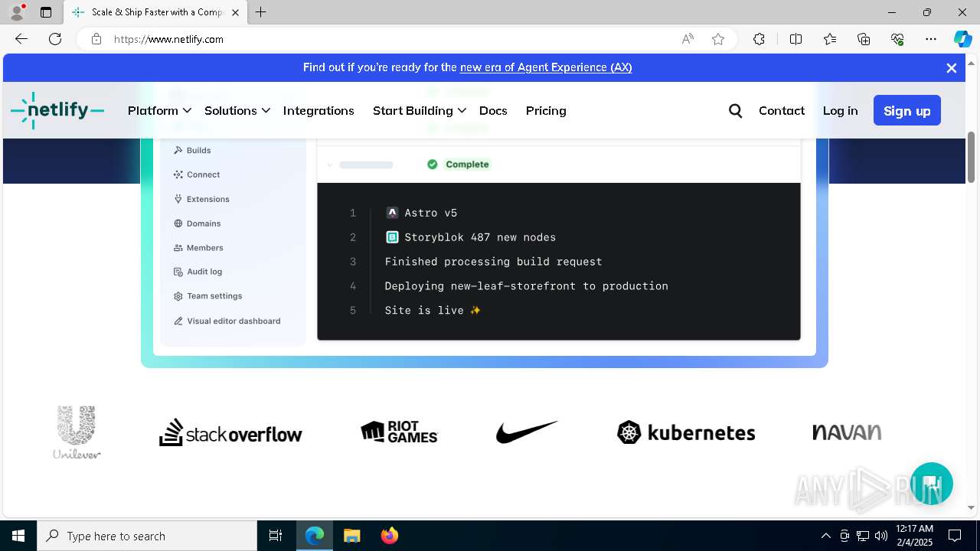Close the Netlify browser tab
The image size is (980, 551).
tap(236, 12)
